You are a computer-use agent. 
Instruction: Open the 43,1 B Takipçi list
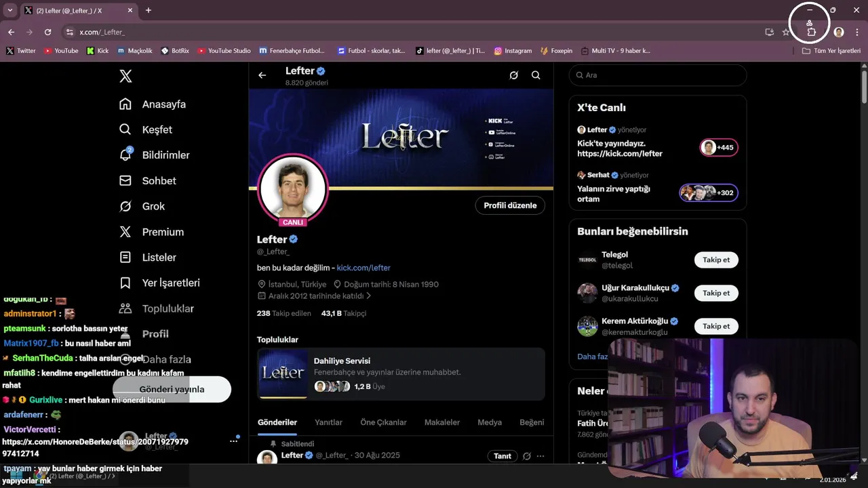[x=344, y=313]
